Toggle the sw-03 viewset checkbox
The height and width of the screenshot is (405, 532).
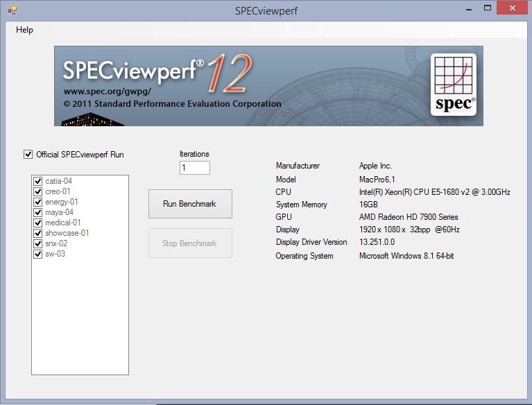[x=37, y=254]
